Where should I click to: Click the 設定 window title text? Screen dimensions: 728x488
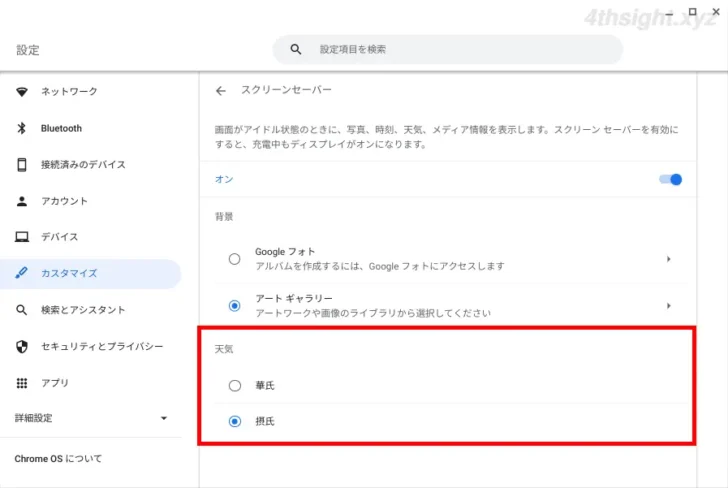[28, 50]
